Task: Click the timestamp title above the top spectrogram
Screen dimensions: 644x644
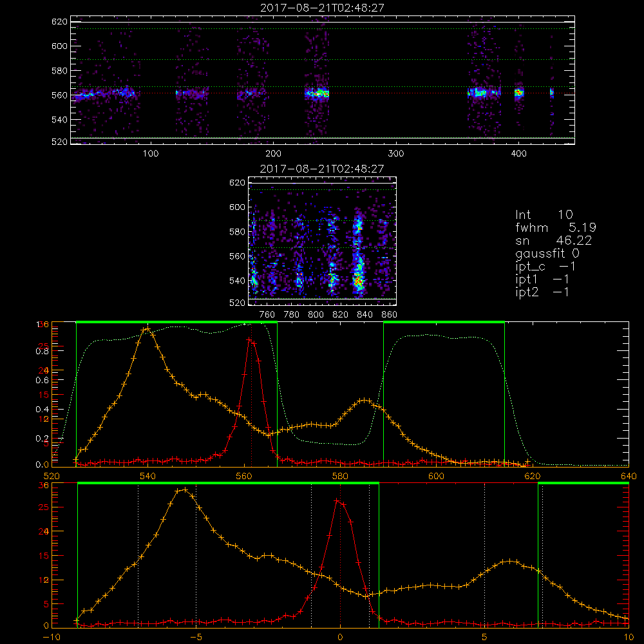Action: click(x=322, y=8)
